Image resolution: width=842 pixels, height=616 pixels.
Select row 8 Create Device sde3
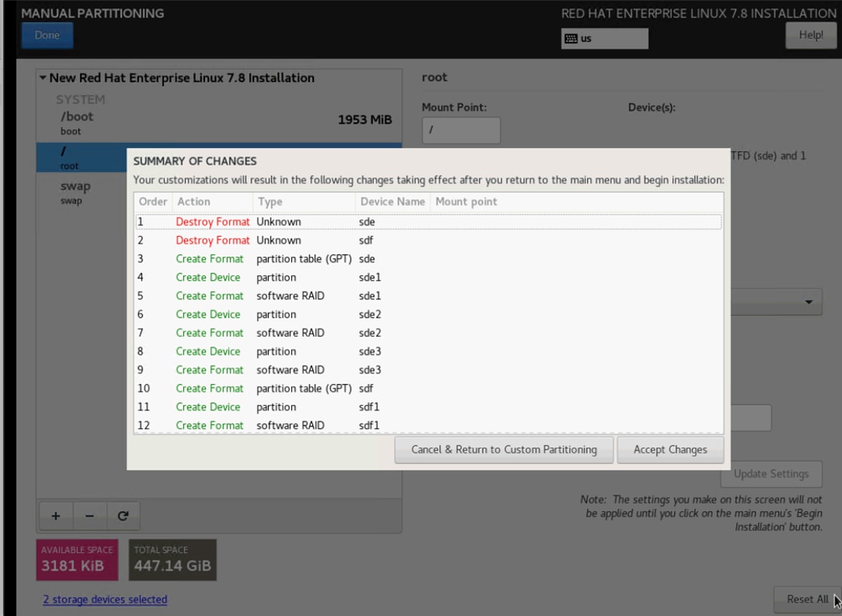[428, 351]
